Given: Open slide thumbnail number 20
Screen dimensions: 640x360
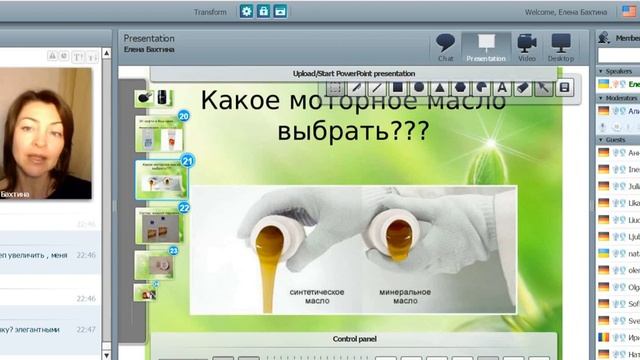Looking at the screenshot, I should coord(159,133).
